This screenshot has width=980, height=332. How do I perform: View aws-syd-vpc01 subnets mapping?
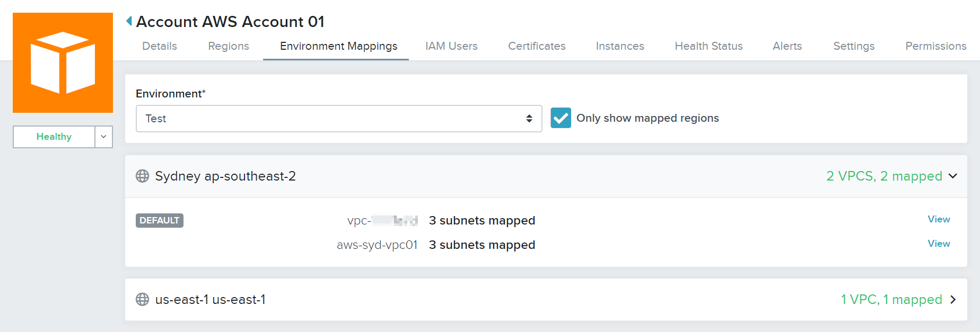939,244
